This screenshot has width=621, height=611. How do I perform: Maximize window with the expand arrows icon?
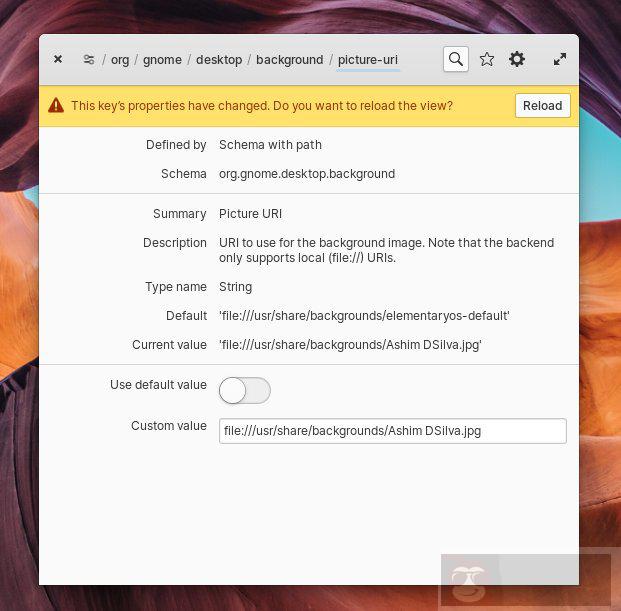click(x=560, y=59)
